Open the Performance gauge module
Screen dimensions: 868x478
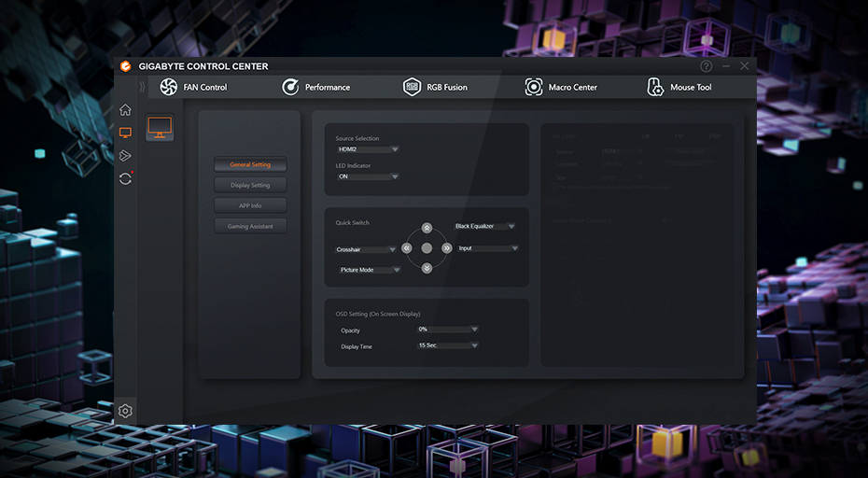click(315, 87)
